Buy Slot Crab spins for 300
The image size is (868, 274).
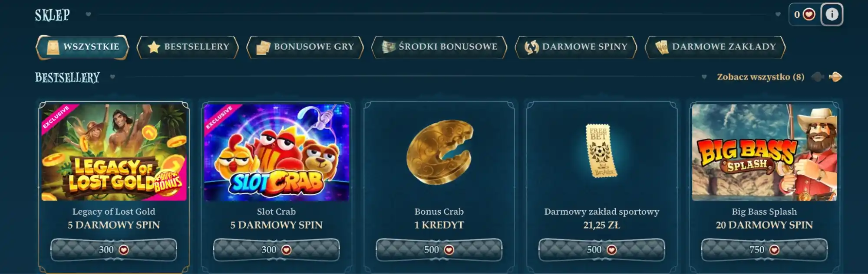(x=276, y=250)
